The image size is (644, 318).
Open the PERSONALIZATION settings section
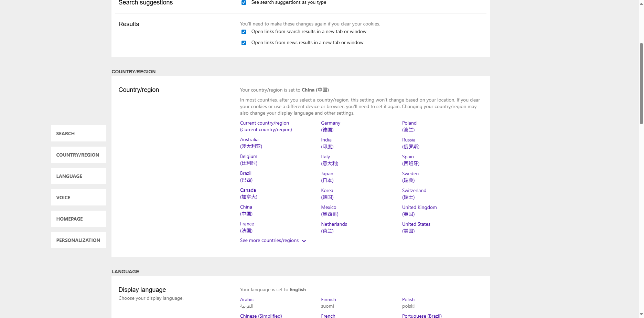point(78,240)
